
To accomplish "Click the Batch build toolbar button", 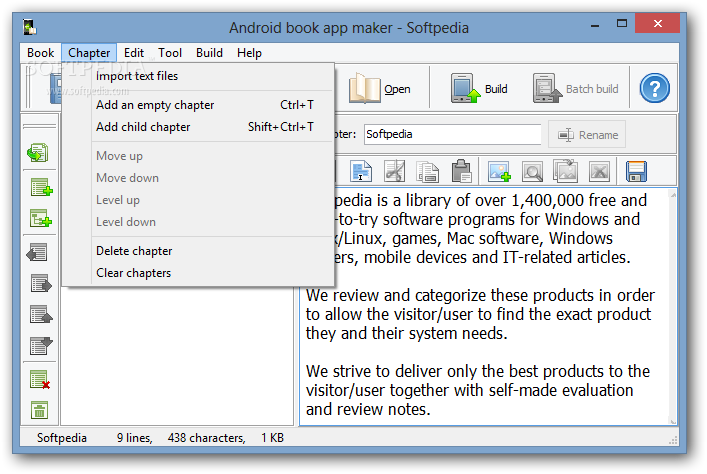I will pos(576,88).
